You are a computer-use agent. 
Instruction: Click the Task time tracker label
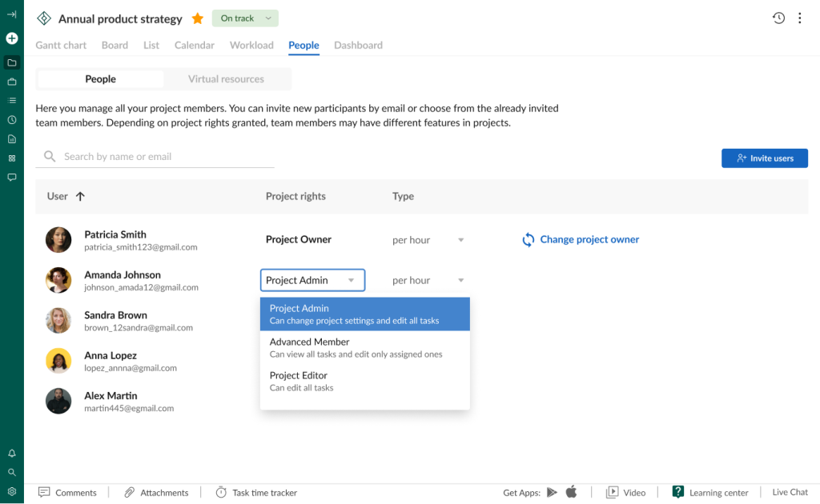coord(264,493)
